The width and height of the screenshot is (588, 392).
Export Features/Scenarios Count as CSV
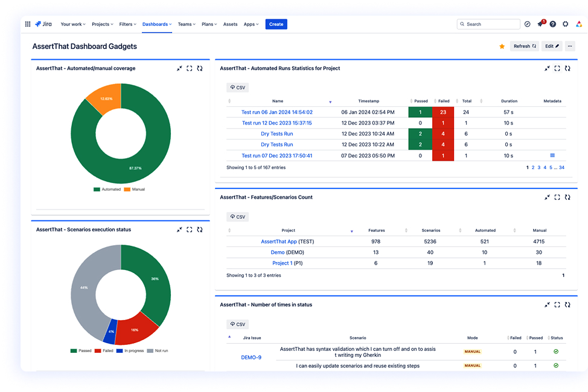click(237, 216)
